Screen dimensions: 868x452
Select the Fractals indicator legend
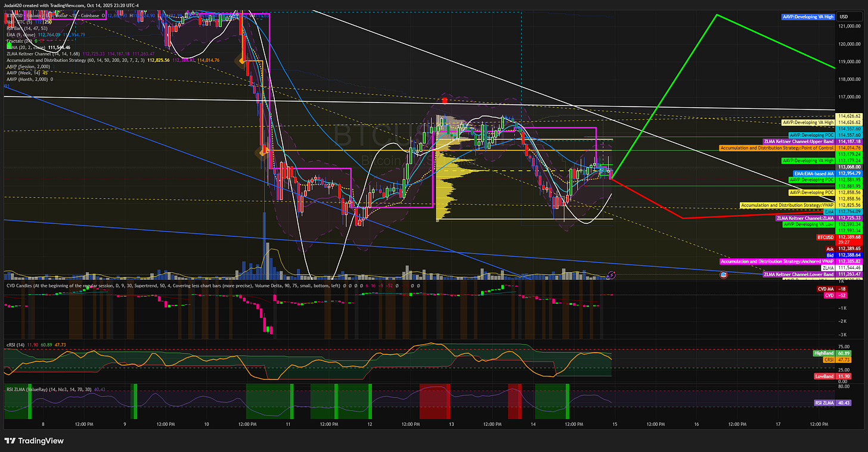pyautogui.click(x=21, y=40)
